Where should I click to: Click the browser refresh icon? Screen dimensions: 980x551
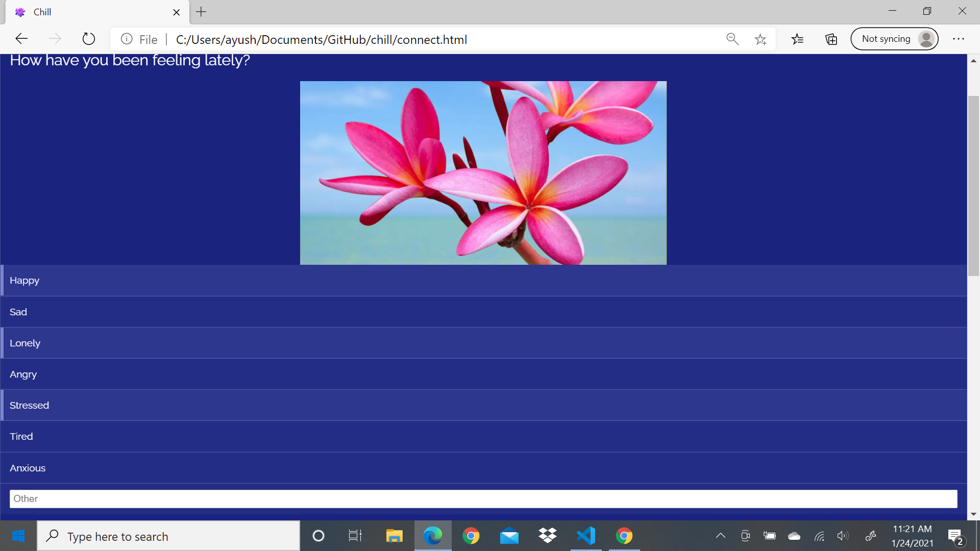point(88,39)
